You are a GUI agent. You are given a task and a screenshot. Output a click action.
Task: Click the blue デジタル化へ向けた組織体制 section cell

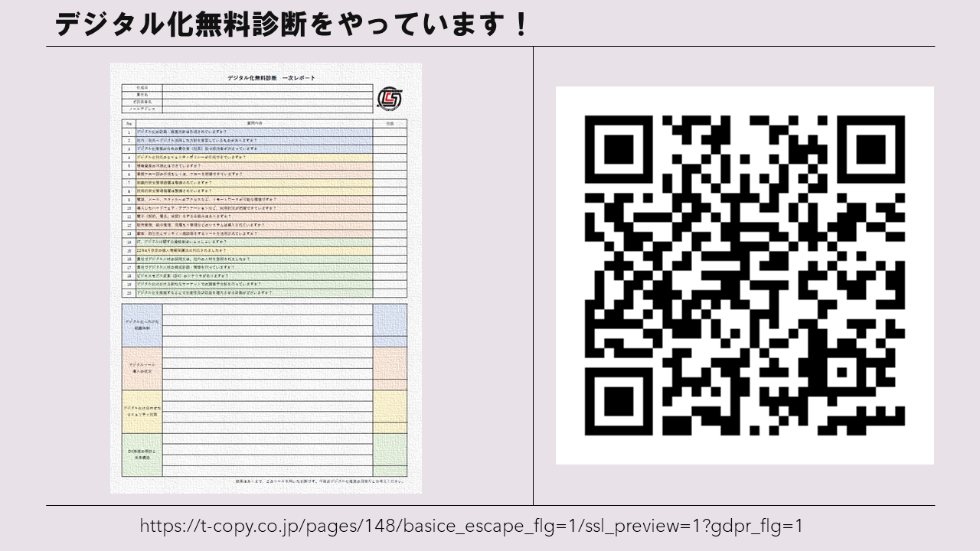[x=142, y=325]
